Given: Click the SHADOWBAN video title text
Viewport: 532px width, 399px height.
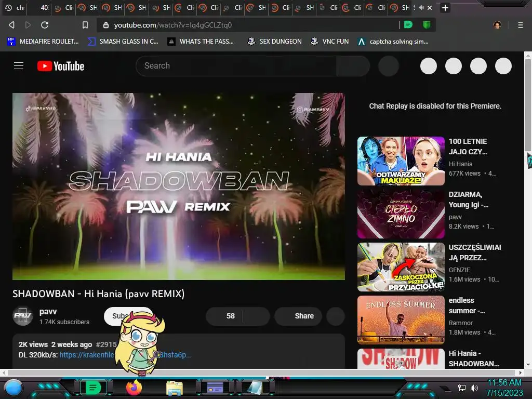Looking at the screenshot, I should (x=98, y=294).
